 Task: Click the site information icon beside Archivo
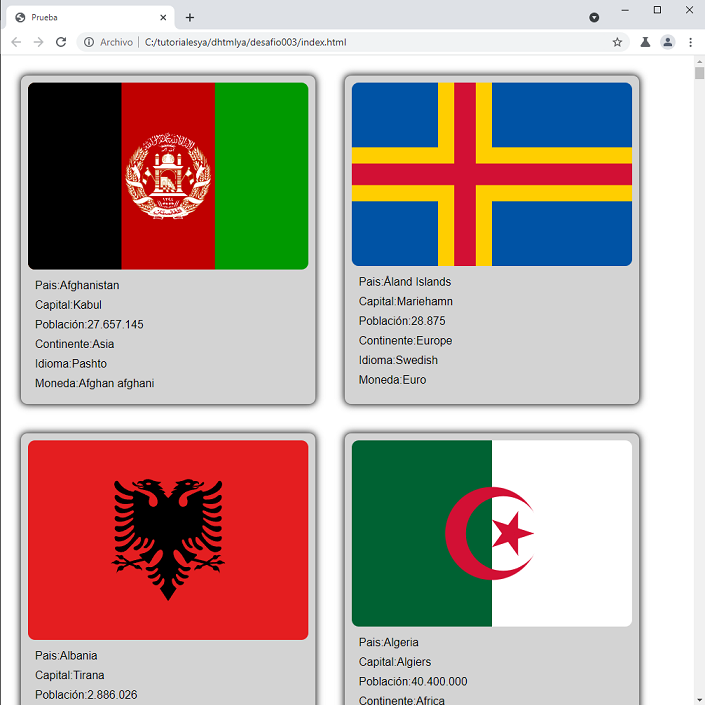[x=89, y=42]
